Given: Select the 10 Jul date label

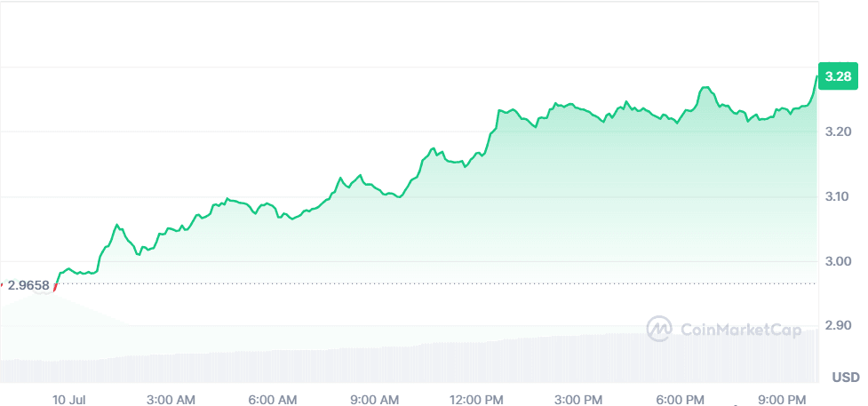Looking at the screenshot, I should coord(68,396).
